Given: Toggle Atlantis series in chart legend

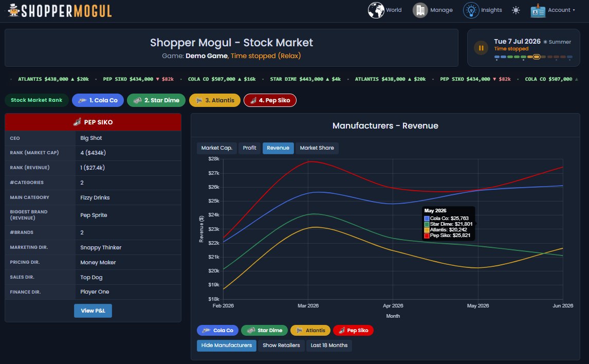Looking at the screenshot, I should (x=310, y=330).
